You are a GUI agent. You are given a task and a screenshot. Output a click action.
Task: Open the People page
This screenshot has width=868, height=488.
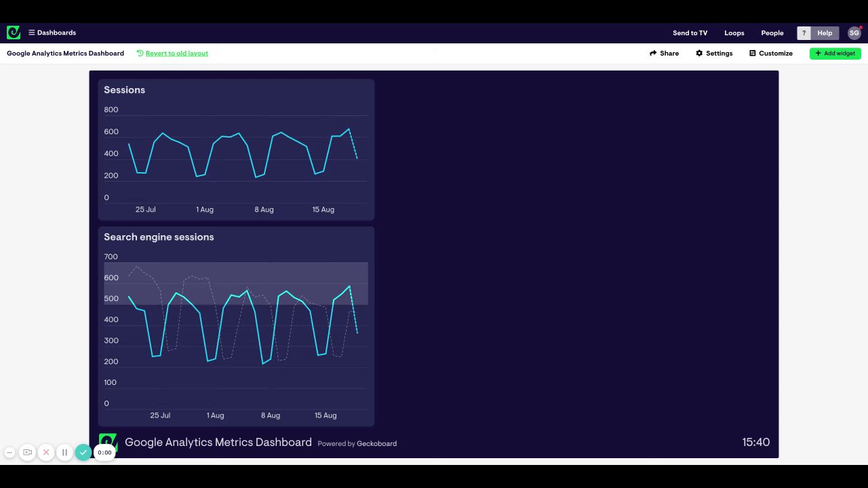pyautogui.click(x=772, y=33)
